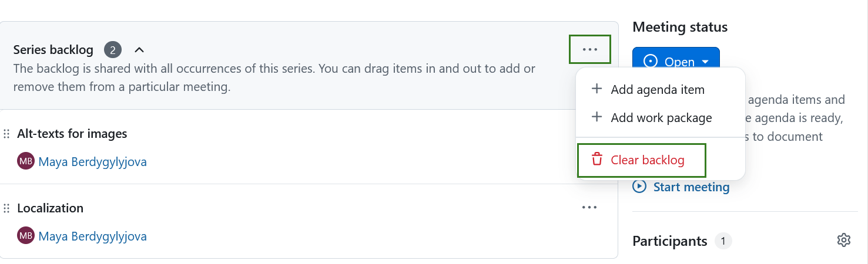This screenshot has height=264, width=868.
Task: Grab drag handle of Alt-texts for images
Action: point(7,134)
